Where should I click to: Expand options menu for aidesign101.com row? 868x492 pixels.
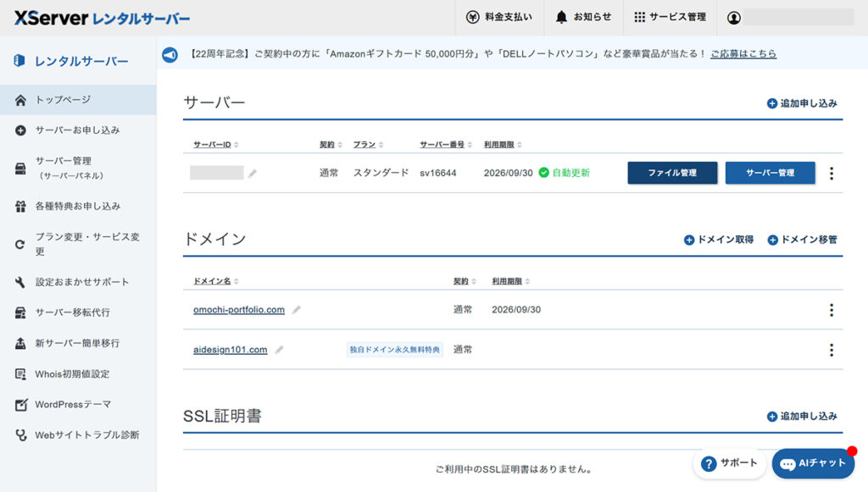(831, 350)
